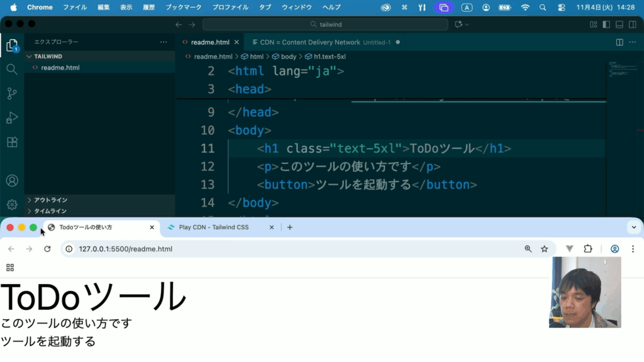Switch to the Play CDN - Tailwind CSS tab
Viewport: 644px width, 362px height.
(x=214, y=228)
